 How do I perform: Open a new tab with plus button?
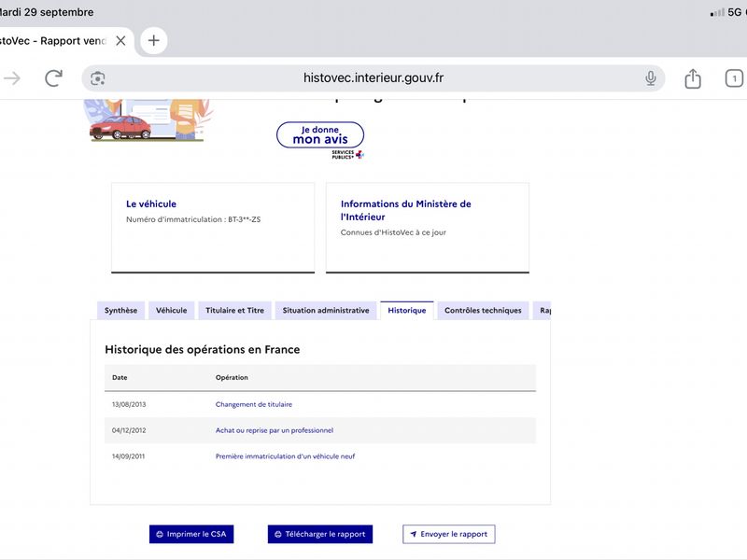[x=153, y=40]
